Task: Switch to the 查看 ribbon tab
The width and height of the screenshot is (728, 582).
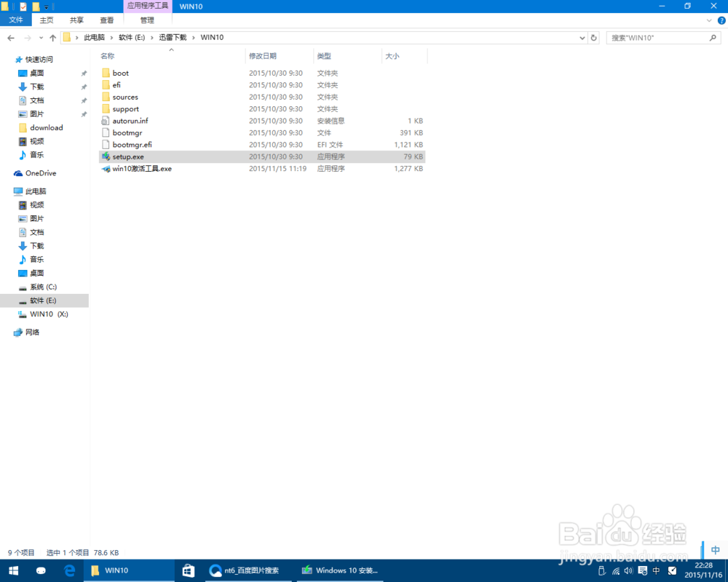Action: tap(107, 20)
